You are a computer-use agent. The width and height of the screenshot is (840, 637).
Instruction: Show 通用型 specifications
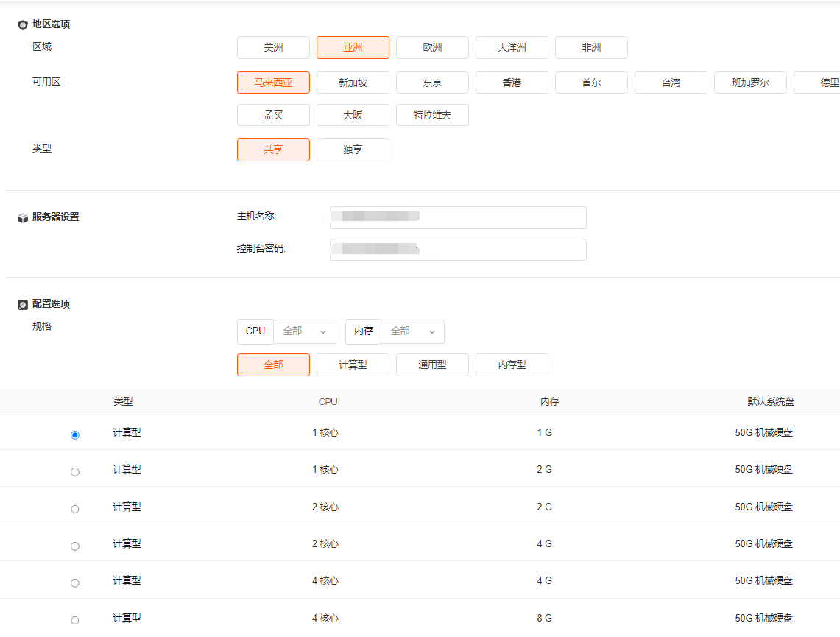click(432, 365)
